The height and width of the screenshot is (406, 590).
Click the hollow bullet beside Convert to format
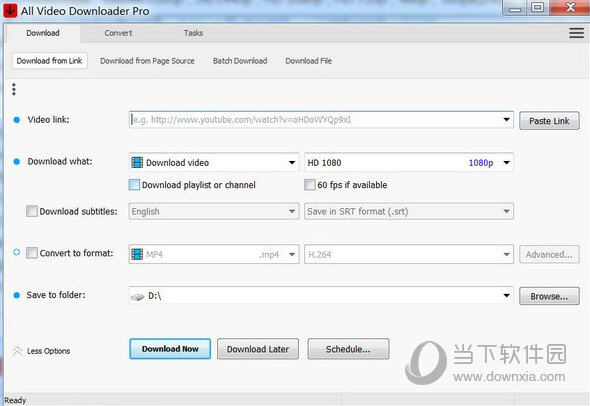(x=17, y=252)
